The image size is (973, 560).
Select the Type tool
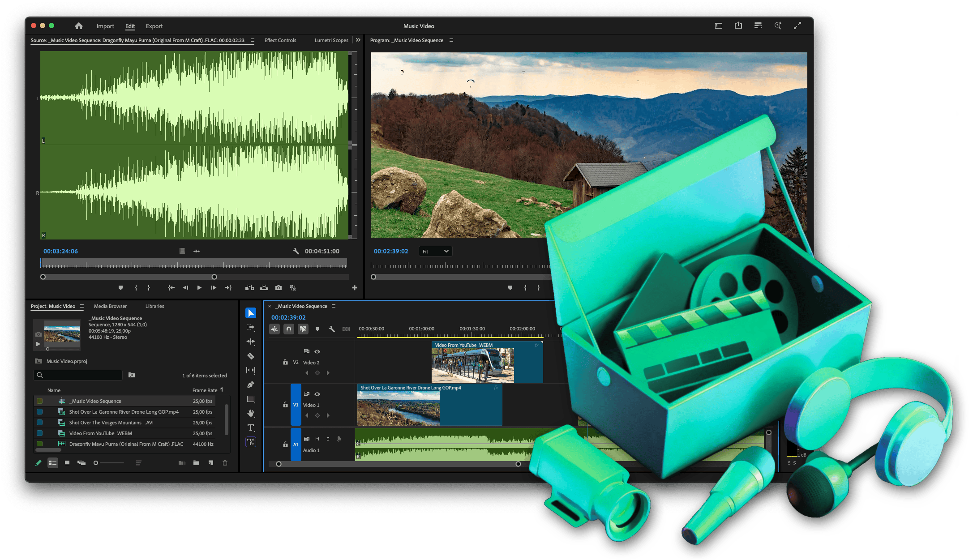point(251,427)
